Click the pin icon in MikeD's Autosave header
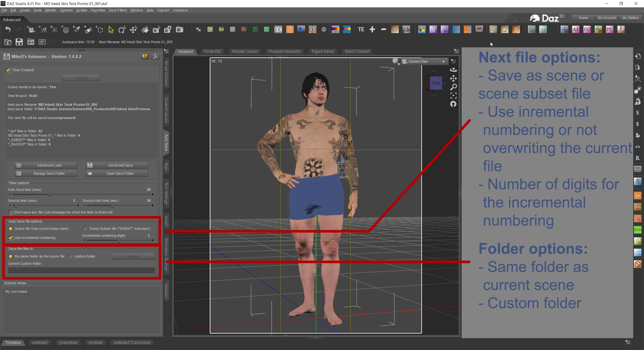 click(x=155, y=56)
